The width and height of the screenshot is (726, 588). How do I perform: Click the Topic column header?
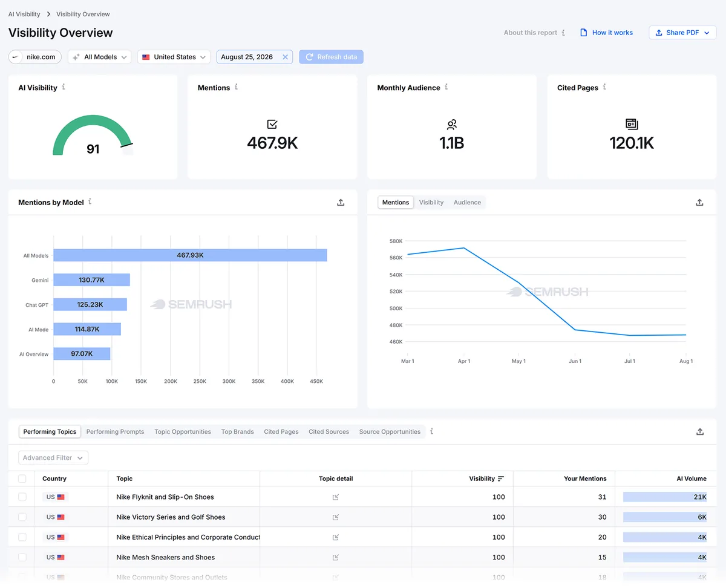click(125, 479)
